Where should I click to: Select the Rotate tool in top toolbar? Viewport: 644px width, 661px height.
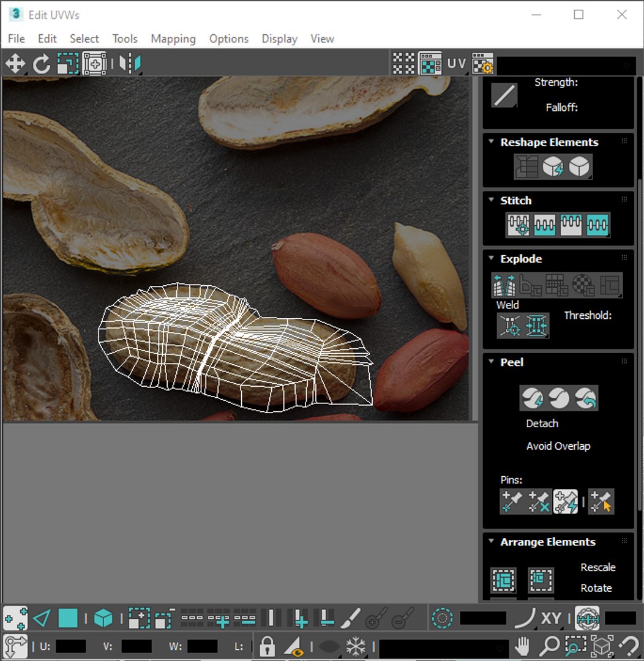coord(42,64)
